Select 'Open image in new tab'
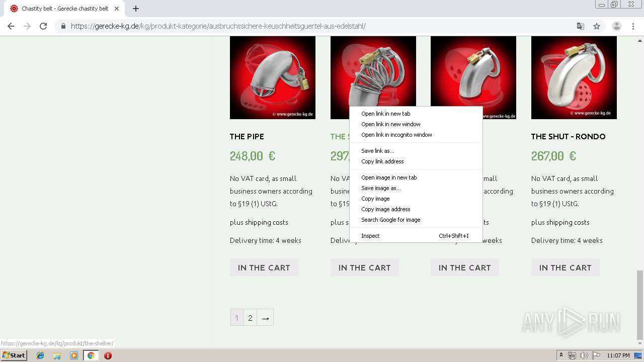This screenshot has height=362, width=644. pos(416,177)
